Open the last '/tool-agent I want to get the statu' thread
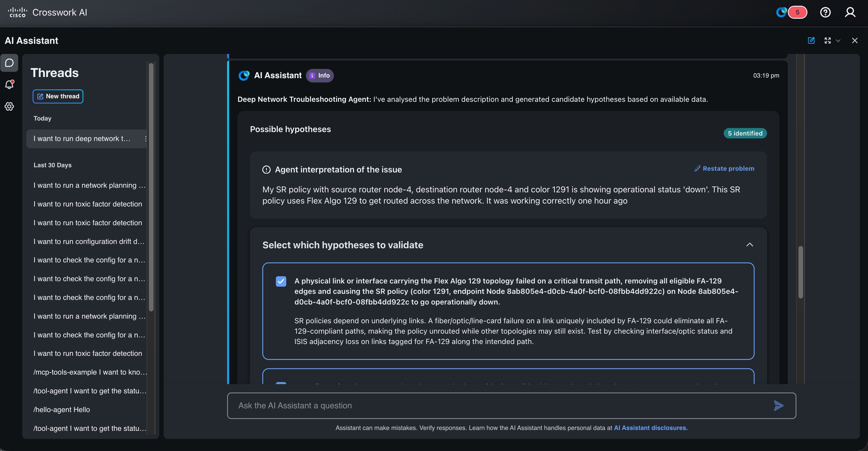This screenshot has height=451, width=868. tap(90, 429)
